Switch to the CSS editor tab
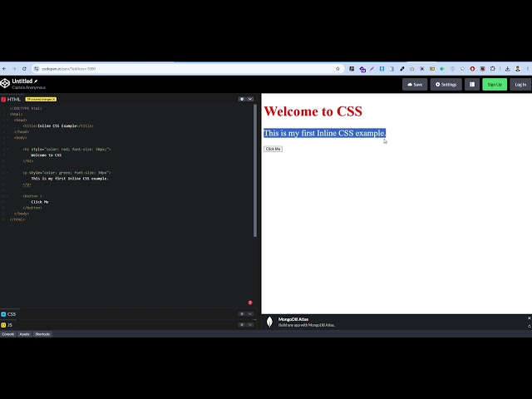This screenshot has height=399, width=532. pyautogui.click(x=8, y=314)
